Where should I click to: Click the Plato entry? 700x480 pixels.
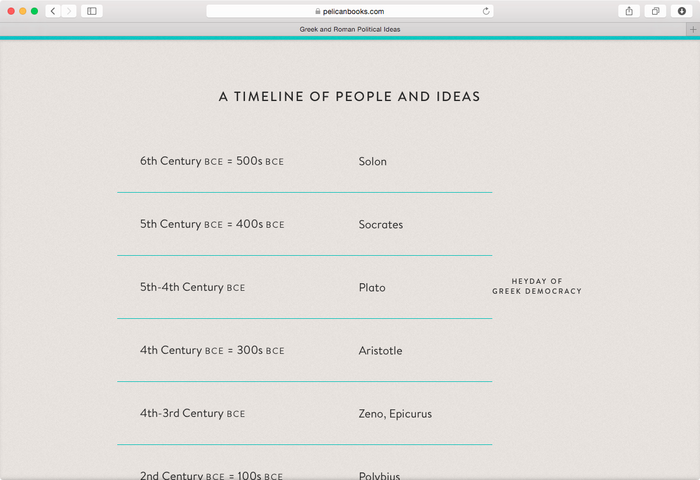pos(371,287)
